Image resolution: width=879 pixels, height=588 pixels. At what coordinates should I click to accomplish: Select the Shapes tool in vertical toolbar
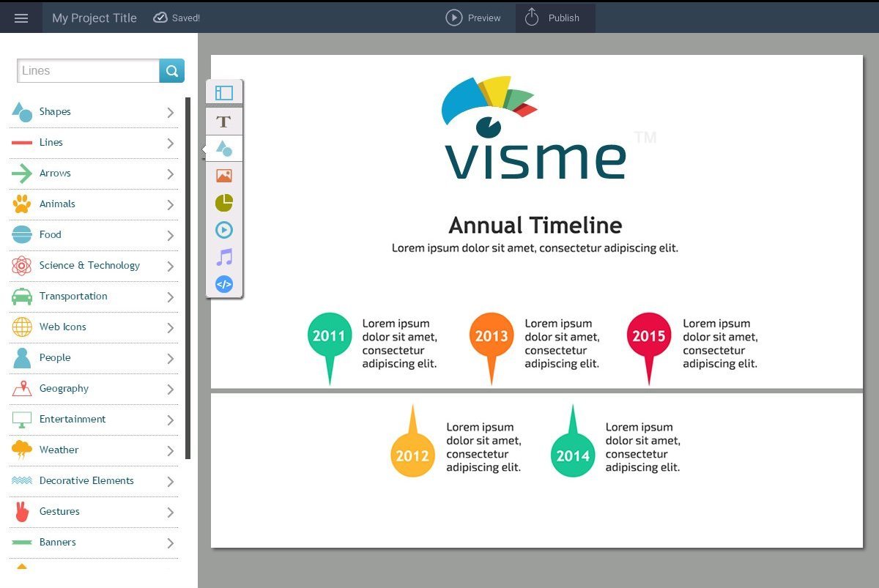[224, 149]
